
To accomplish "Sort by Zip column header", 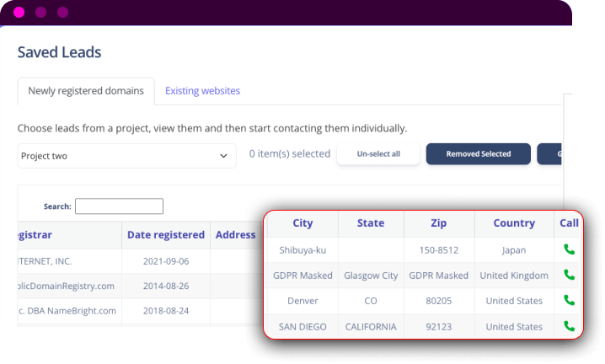I will tap(438, 223).
